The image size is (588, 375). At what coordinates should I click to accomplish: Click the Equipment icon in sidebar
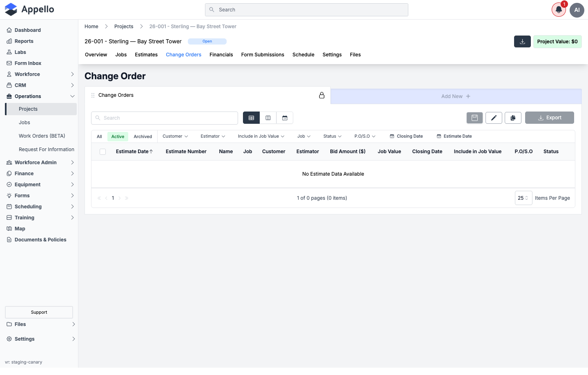9,185
